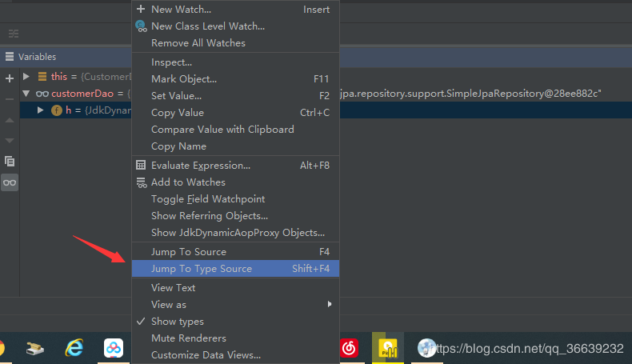
Task: Move watch up with the up arrow icon
Action: pyautogui.click(x=10, y=120)
